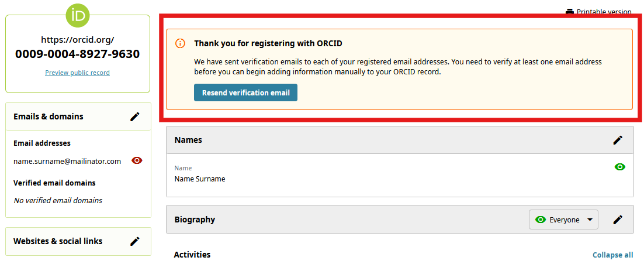
Task: Click the name.surname@mailinator.com email address
Action: pos(67,161)
